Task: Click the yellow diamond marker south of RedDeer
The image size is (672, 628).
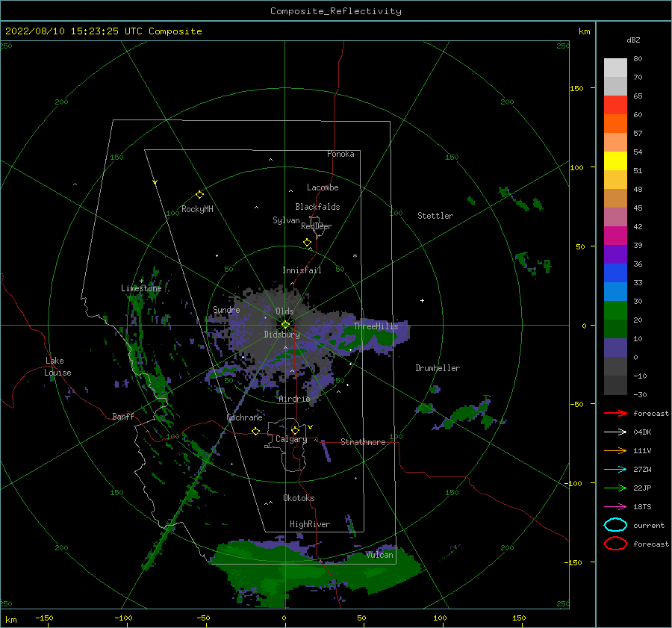Action: coord(307,243)
